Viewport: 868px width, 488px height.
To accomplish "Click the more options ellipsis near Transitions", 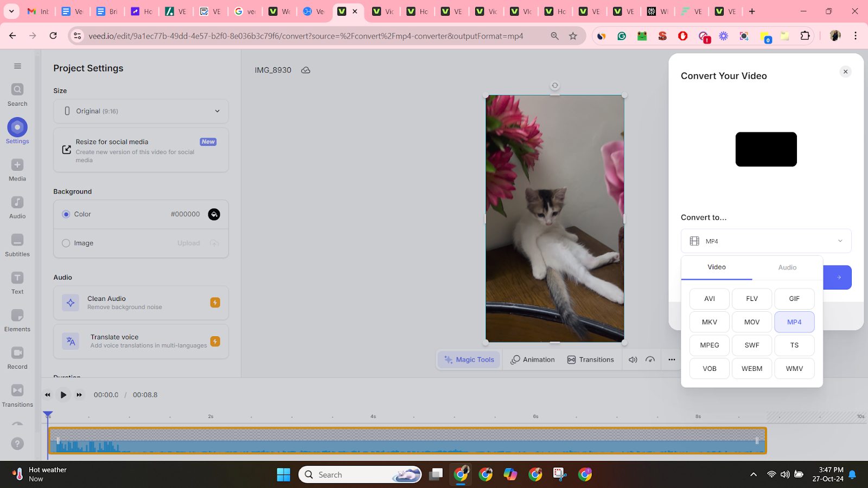I will point(672,359).
